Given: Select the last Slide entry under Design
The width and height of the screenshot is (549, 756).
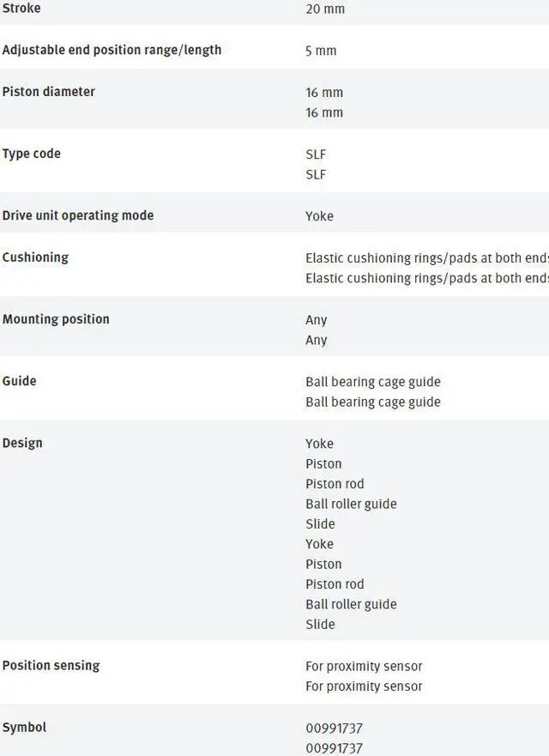Looking at the screenshot, I should (x=320, y=624).
